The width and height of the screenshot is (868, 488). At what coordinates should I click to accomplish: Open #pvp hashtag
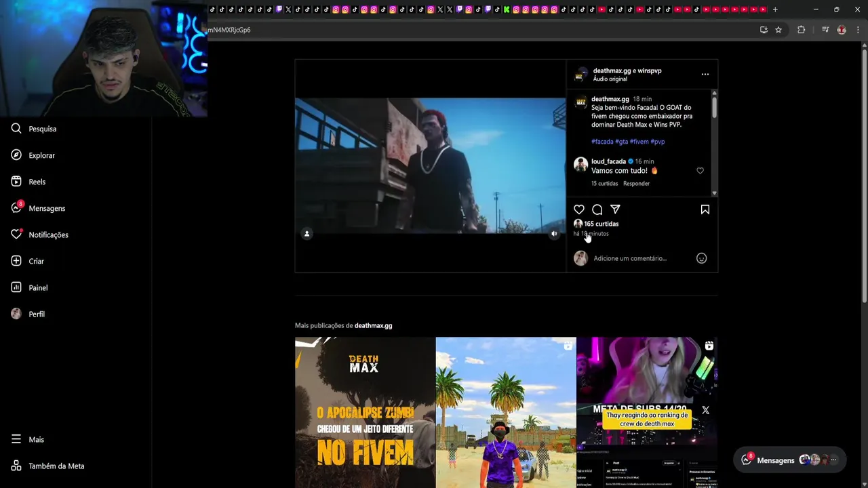657,142
